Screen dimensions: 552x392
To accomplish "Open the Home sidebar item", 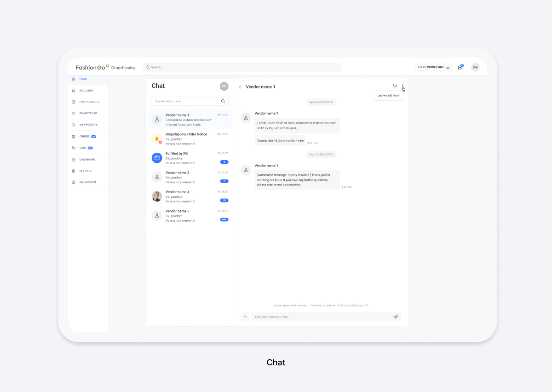I will pos(83,79).
